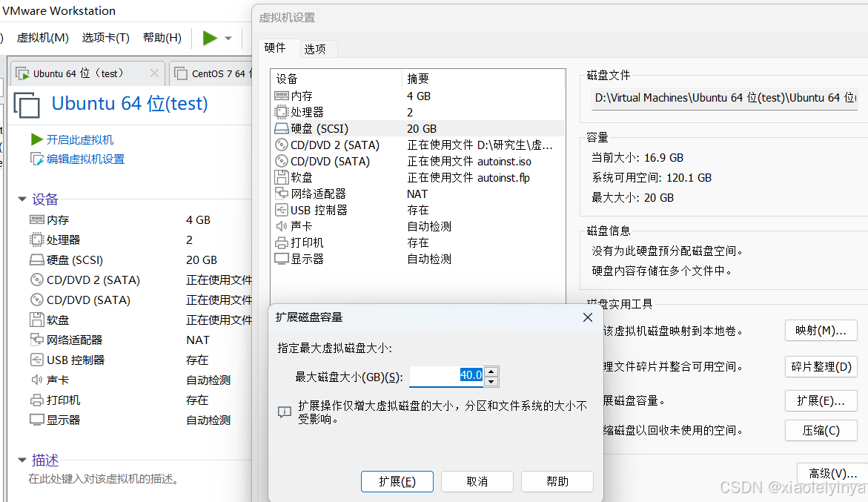Select 声卡 icon in settings hardware list
This screenshot has width=868, height=502.
[282, 226]
